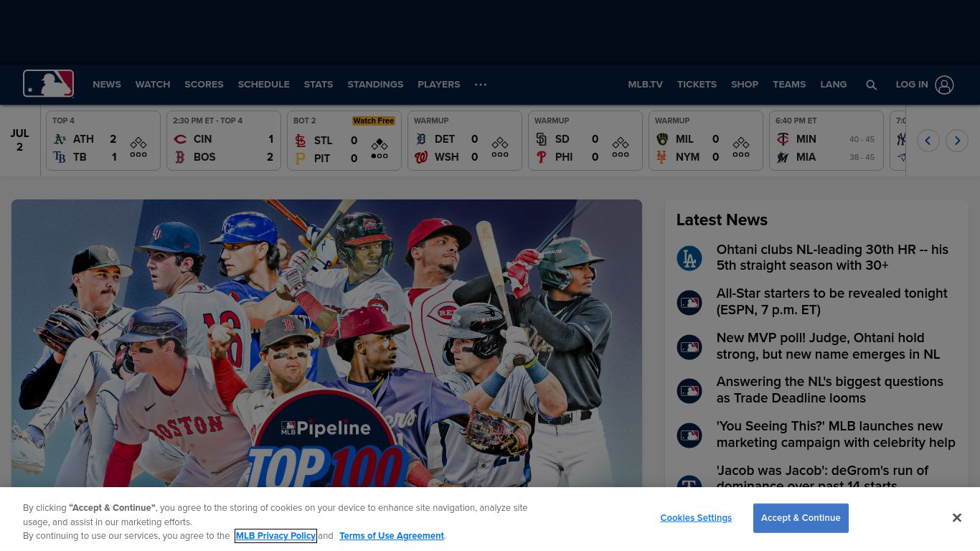
Task: Click the MLB logo home icon
Action: 48,84
